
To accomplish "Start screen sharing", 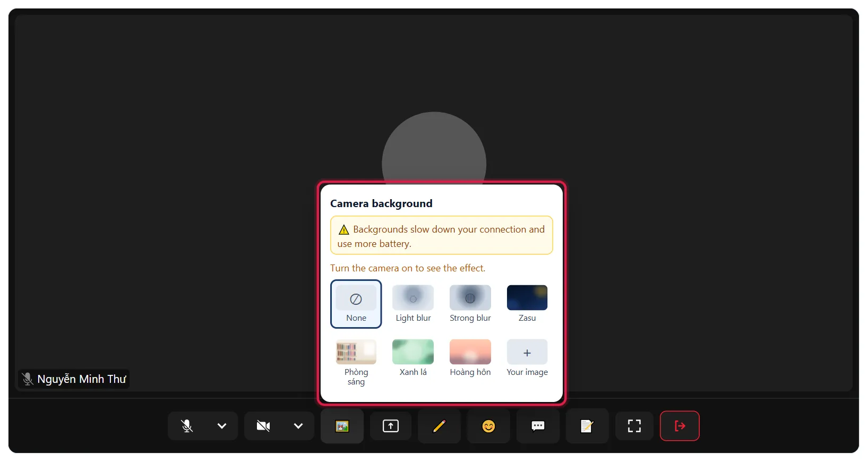I will click(x=391, y=426).
